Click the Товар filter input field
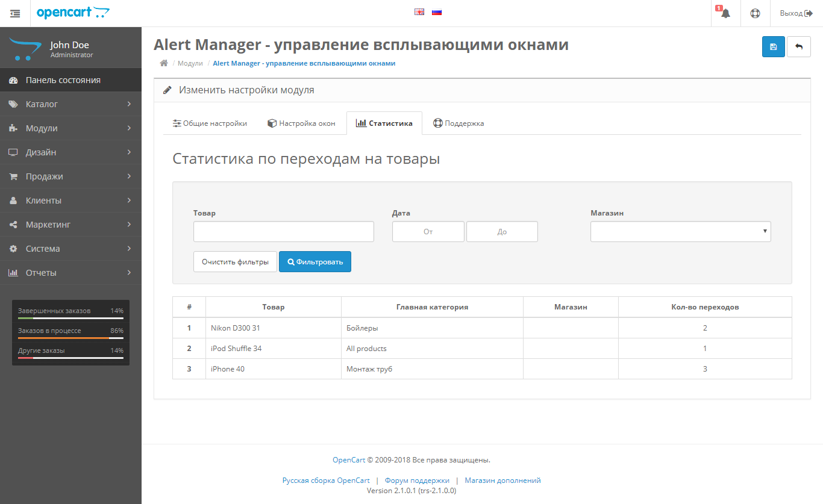 pyautogui.click(x=283, y=231)
